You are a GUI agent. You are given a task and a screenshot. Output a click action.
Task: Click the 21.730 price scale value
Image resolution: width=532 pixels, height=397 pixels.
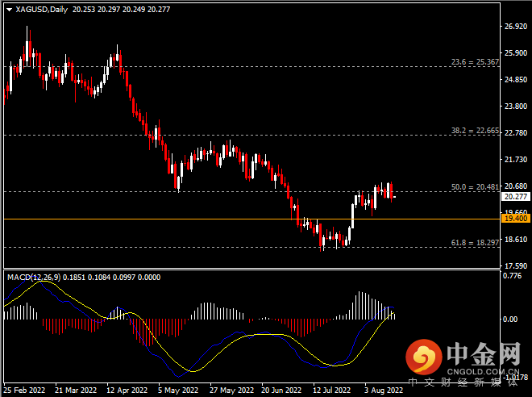(516, 159)
